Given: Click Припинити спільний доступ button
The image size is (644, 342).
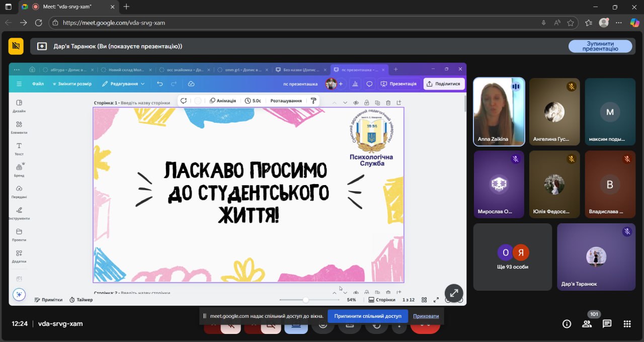Looking at the screenshot, I should point(367,316).
